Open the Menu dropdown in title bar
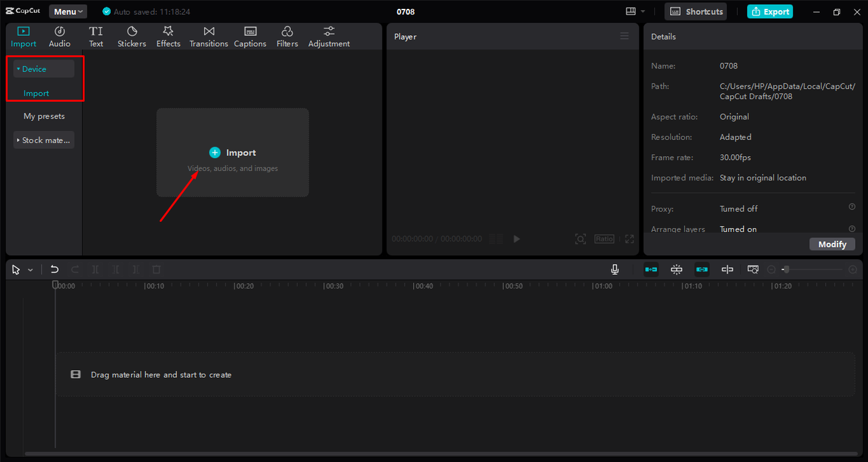 68,12
